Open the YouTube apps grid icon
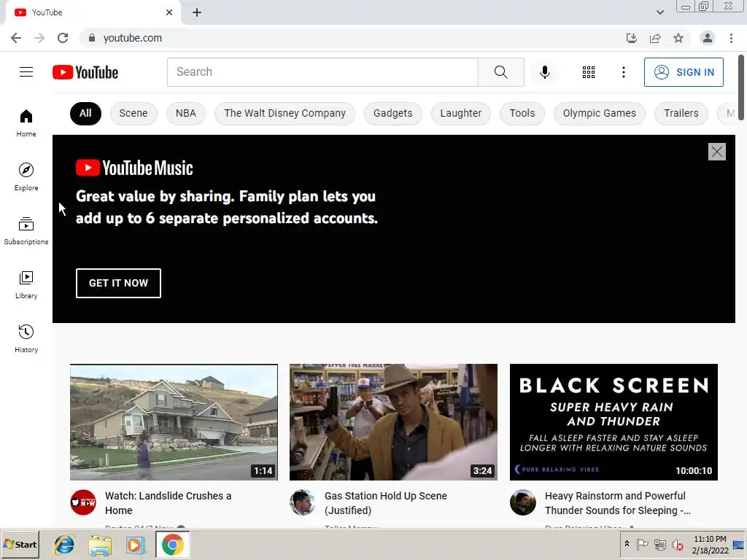 tap(589, 72)
